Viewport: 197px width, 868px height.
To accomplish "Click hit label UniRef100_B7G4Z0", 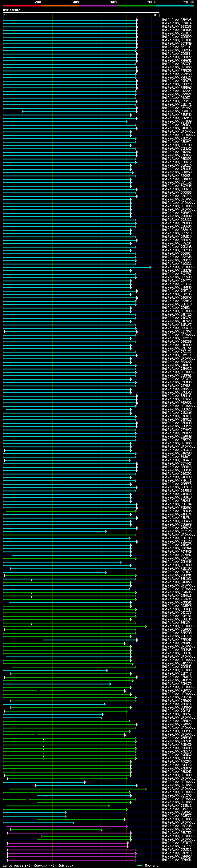I will click(177, 460).
